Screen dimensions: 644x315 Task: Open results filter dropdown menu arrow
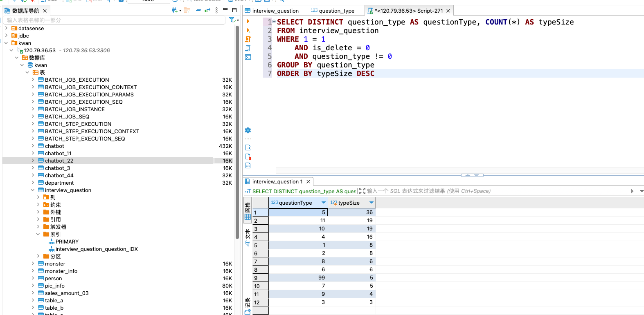click(642, 191)
